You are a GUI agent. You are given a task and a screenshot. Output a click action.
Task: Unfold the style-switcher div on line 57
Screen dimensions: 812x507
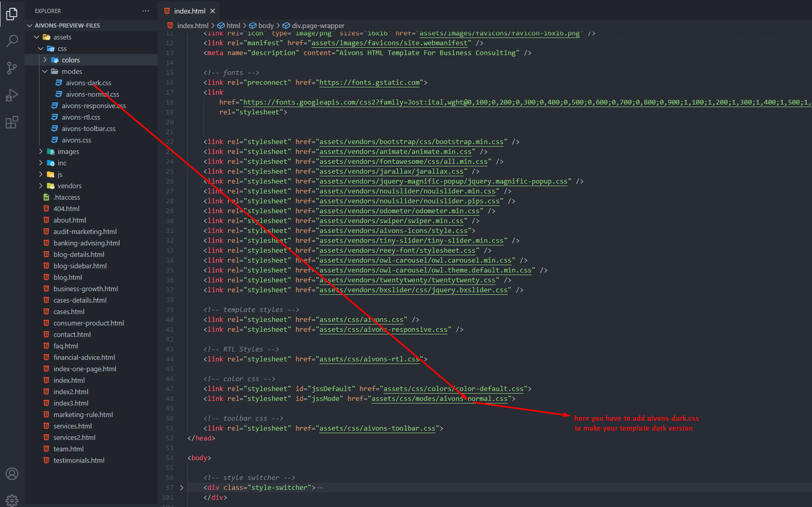(182, 488)
